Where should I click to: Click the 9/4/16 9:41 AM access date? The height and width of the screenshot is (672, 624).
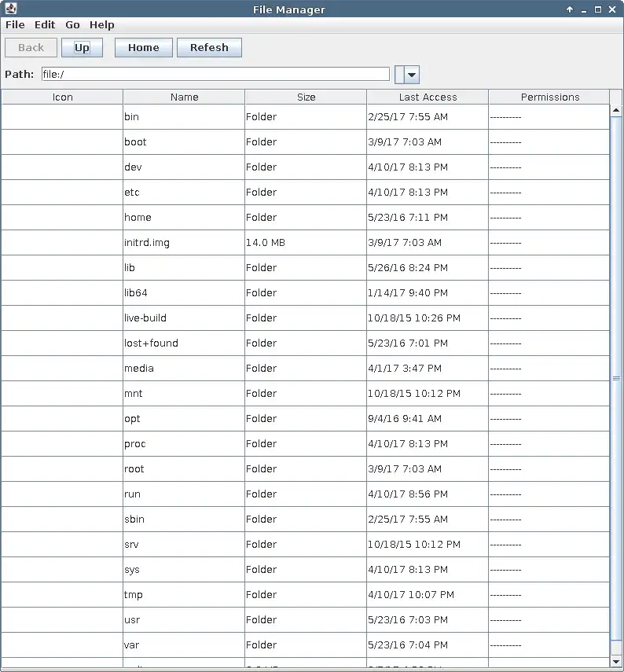point(405,419)
